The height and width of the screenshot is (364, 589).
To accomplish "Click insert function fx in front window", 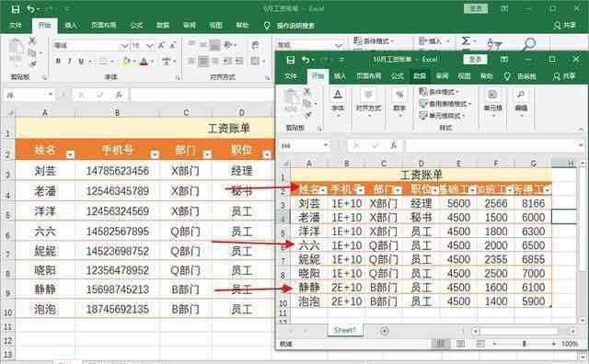I will (393, 145).
